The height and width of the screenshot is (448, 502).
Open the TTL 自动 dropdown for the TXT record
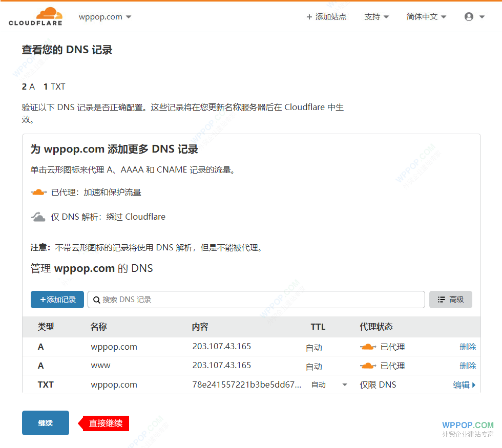point(344,385)
